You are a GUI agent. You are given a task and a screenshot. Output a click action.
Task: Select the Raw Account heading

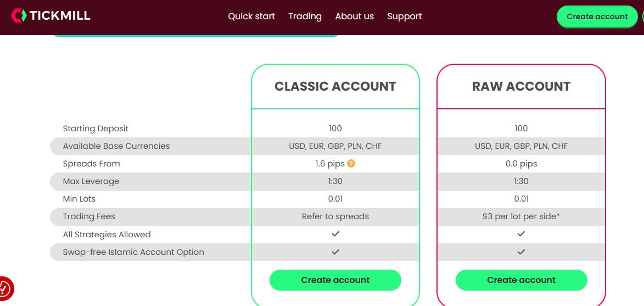[521, 86]
